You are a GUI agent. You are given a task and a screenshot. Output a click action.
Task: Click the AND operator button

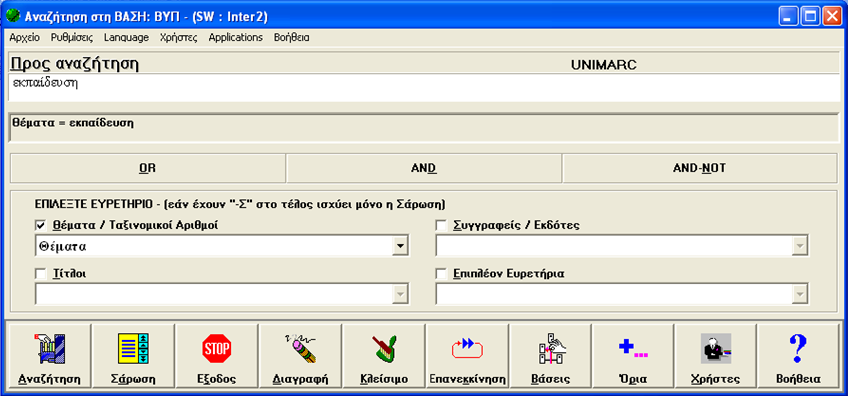click(424, 168)
